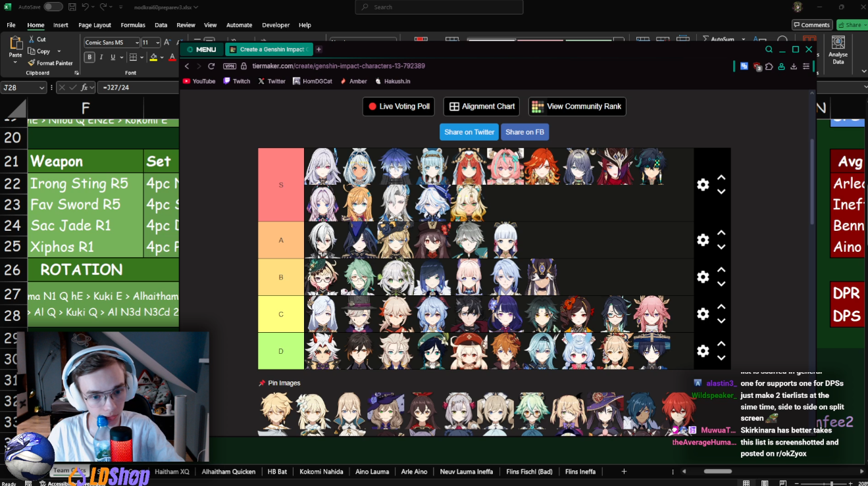Toggle the AutoSave switch in Excel
The width and height of the screenshot is (868, 486).
(x=53, y=7)
